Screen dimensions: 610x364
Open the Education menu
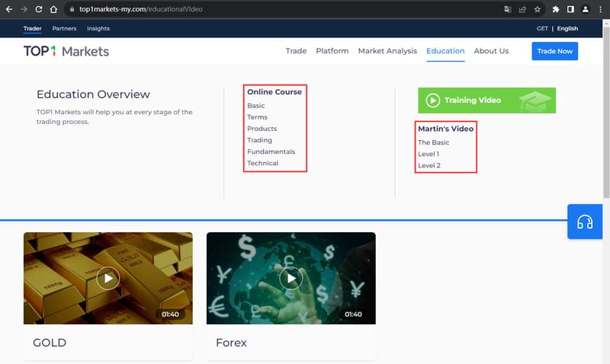click(x=445, y=51)
